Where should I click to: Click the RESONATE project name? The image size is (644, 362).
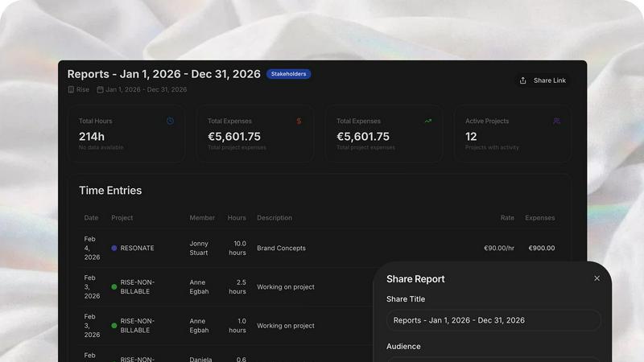tap(137, 249)
